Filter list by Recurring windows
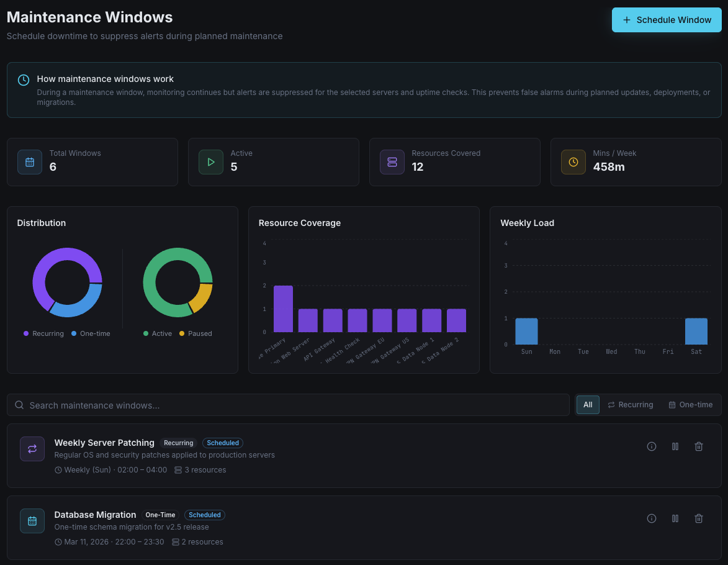This screenshot has width=728, height=565. [630, 405]
